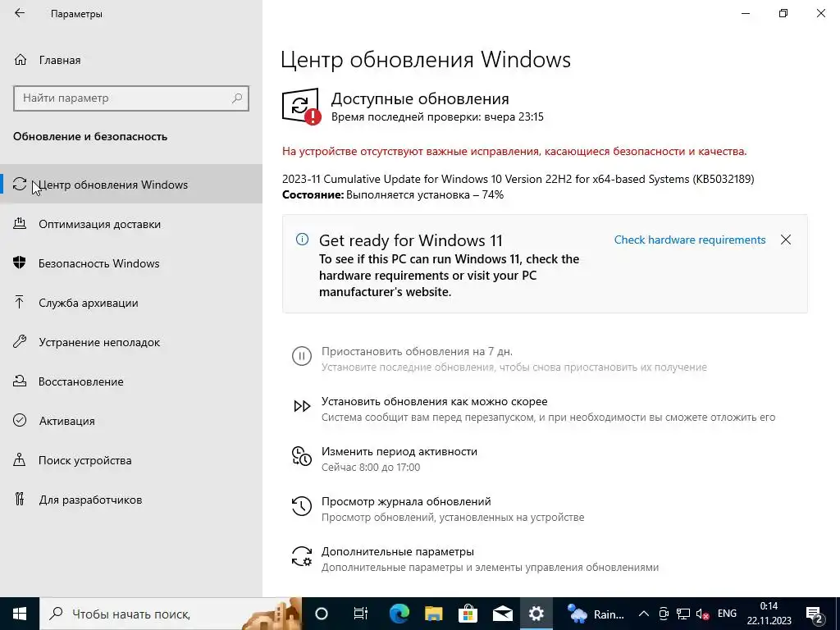Click the Settings gear on taskbar

click(x=536, y=614)
